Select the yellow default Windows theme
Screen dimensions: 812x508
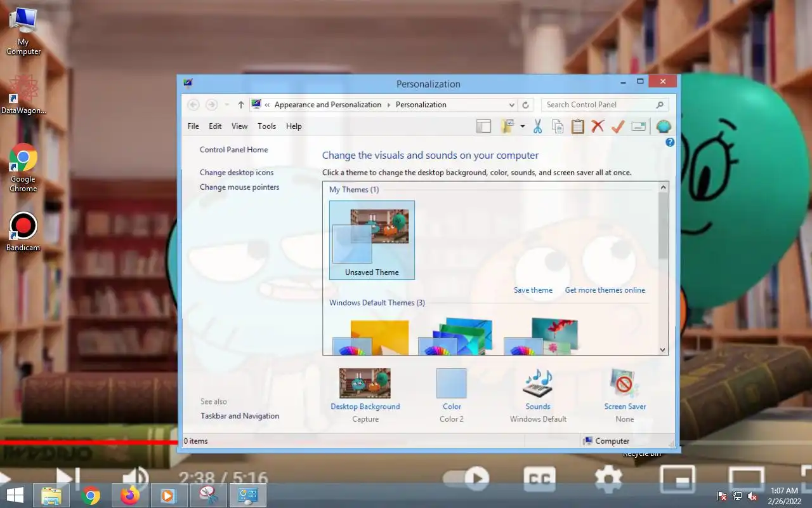[x=372, y=337]
